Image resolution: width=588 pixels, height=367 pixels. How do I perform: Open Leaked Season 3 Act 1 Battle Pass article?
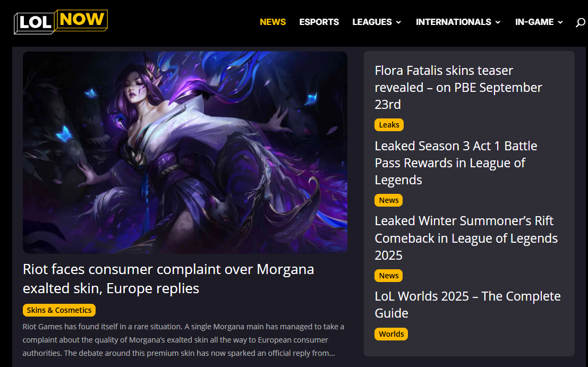click(x=456, y=163)
